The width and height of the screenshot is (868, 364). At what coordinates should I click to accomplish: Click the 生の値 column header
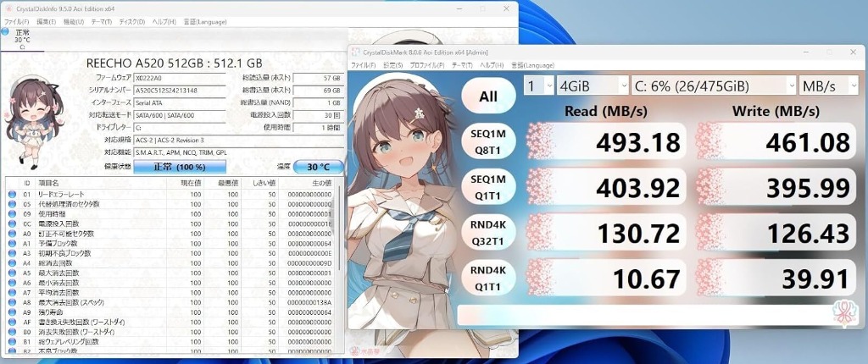[x=306, y=183]
